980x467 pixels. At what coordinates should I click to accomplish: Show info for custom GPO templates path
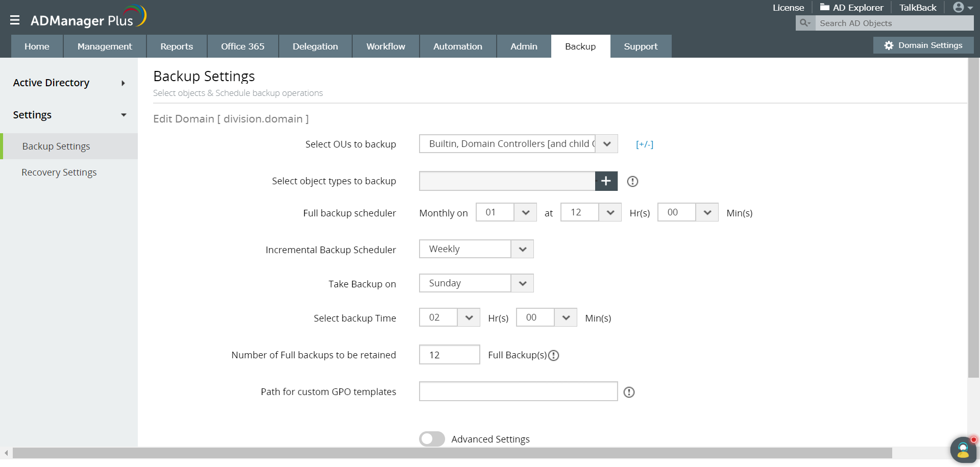coord(629,392)
